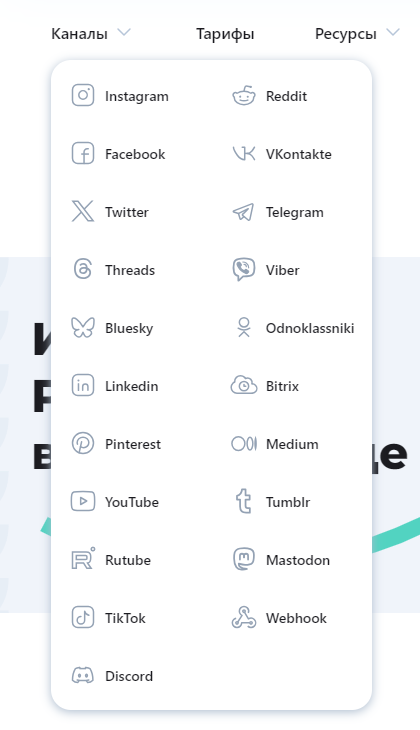
Task: Click the Mastodon logo icon
Action: tap(244, 559)
